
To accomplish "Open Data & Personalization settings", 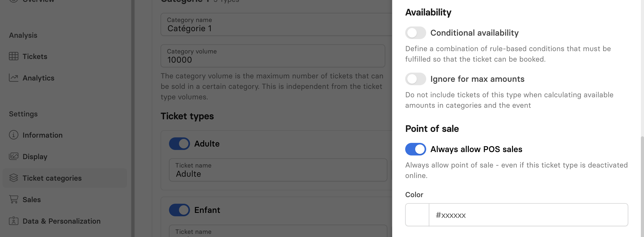I will [x=61, y=221].
